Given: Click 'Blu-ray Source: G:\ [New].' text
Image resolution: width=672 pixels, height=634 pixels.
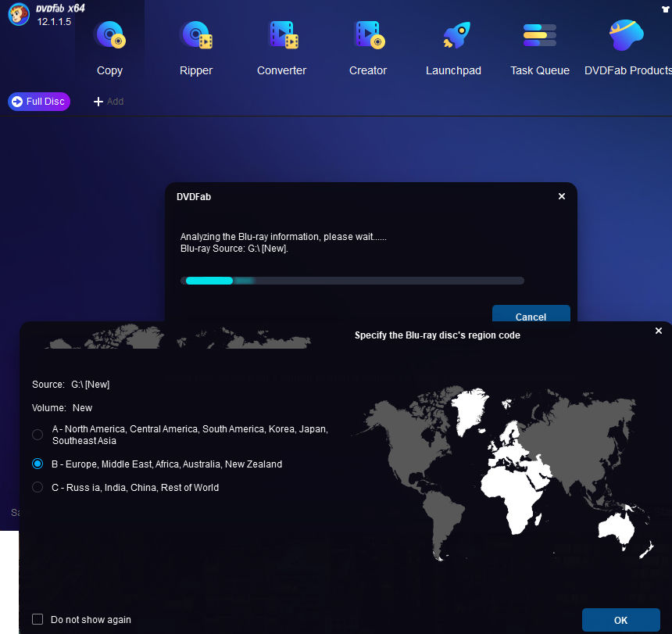Looking at the screenshot, I should pyautogui.click(x=234, y=248).
